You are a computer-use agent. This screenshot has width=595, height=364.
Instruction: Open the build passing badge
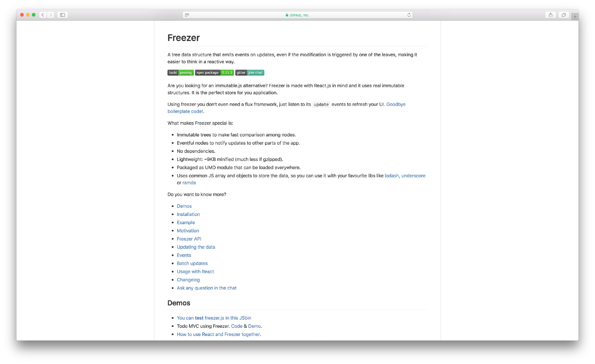[x=181, y=73]
